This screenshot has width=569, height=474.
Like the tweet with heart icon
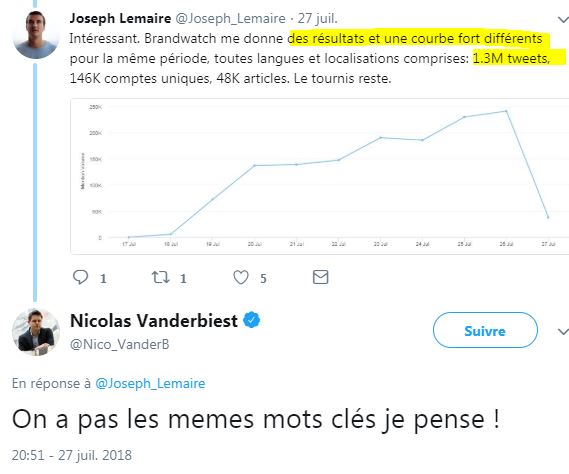[241, 277]
